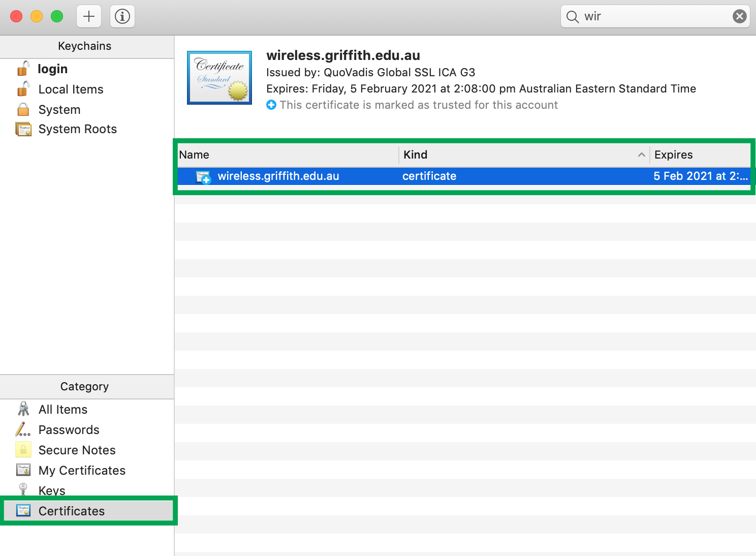This screenshot has height=556, width=756.
Task: Select the My Certificates category
Action: coord(82,471)
